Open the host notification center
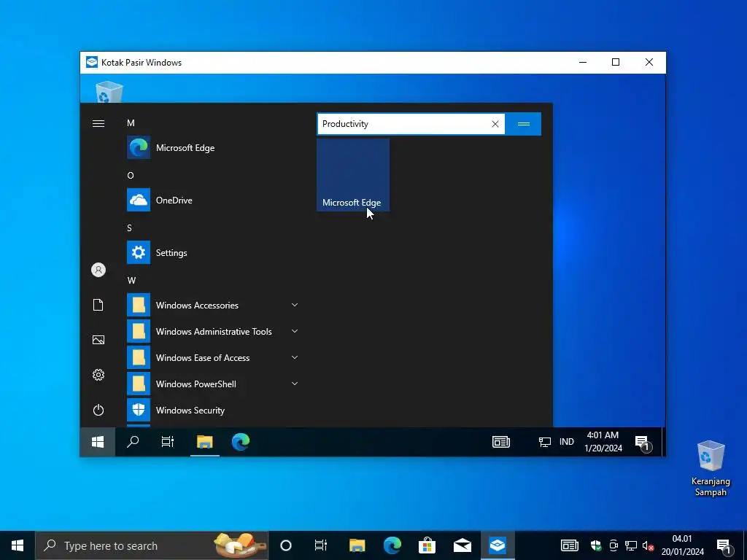The height and width of the screenshot is (560, 747). pos(724,546)
